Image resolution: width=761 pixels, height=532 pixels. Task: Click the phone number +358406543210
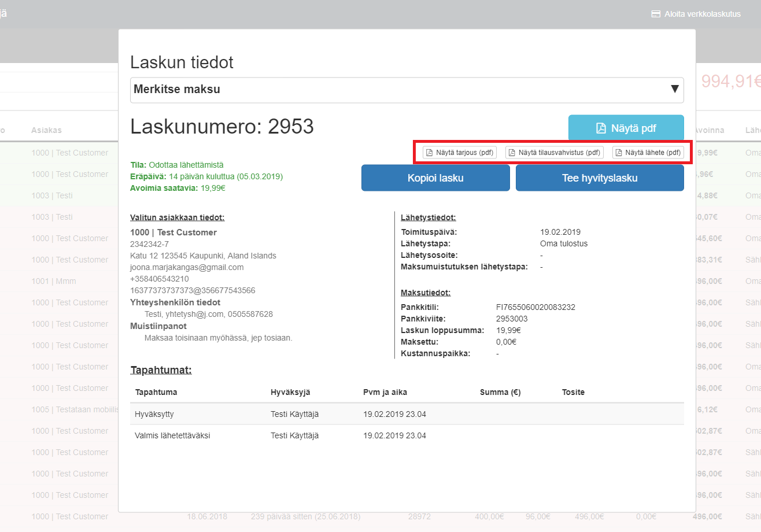coord(160,279)
